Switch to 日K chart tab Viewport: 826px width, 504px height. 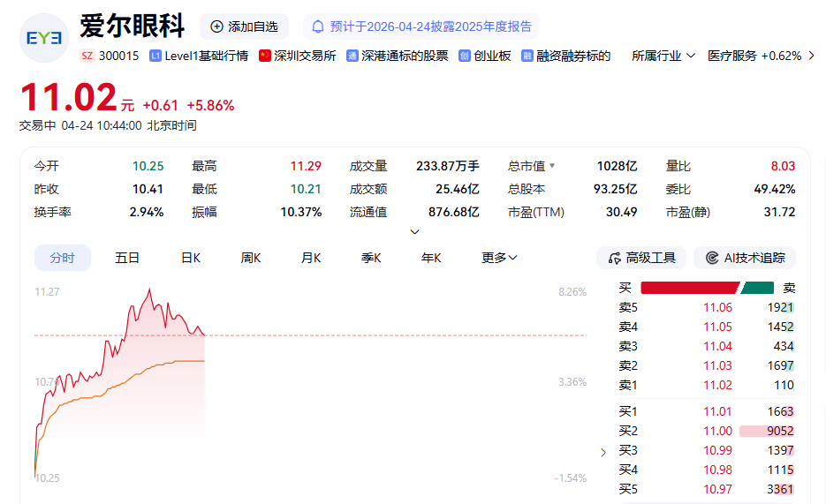191,258
